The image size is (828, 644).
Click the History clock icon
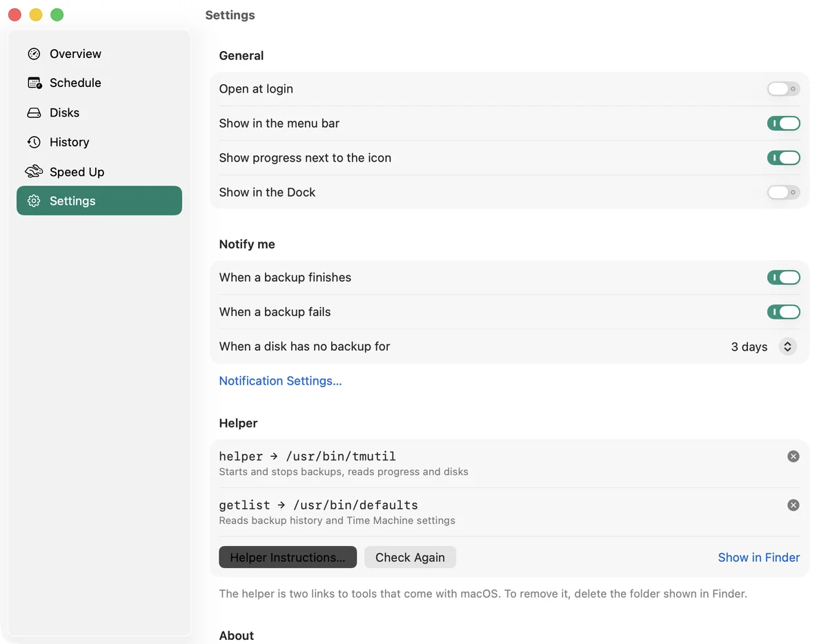coord(34,142)
